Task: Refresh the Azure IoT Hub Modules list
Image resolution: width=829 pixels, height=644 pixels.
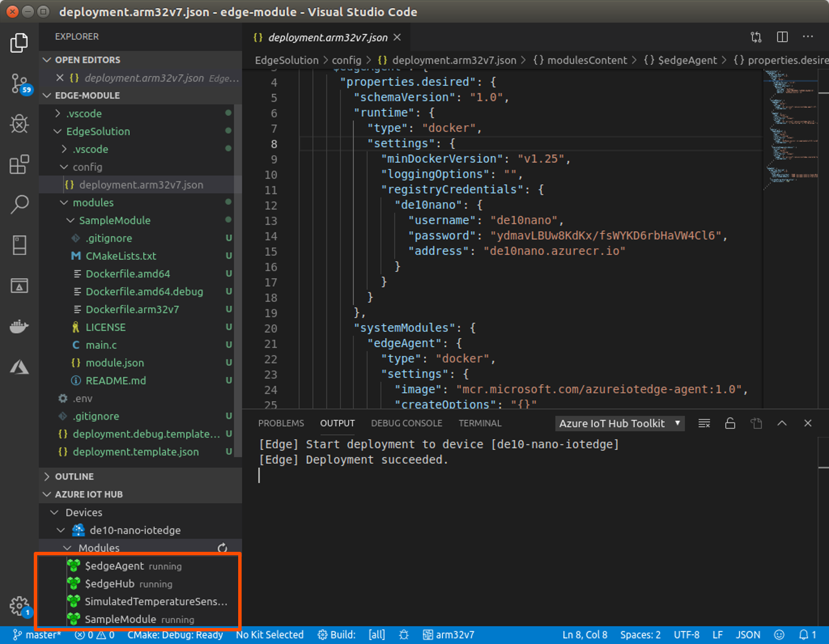Action: click(223, 548)
